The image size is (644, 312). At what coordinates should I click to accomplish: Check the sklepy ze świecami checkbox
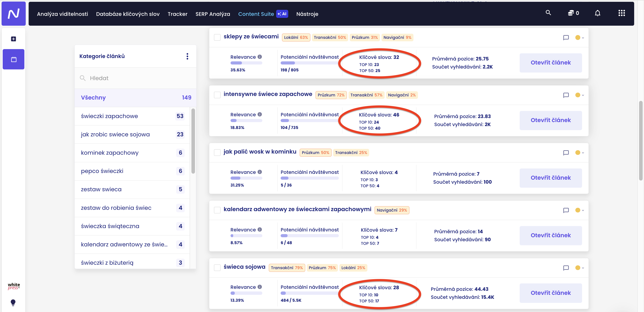tap(217, 37)
